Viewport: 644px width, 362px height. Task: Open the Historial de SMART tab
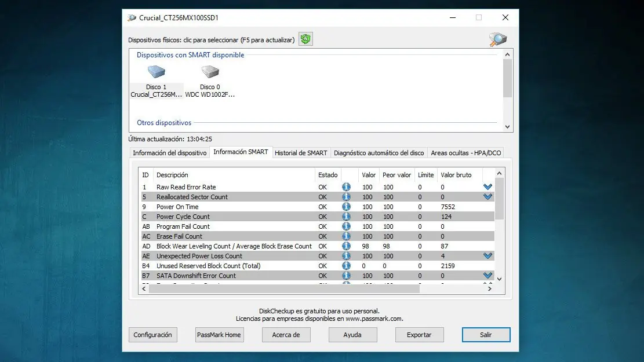pyautogui.click(x=301, y=153)
